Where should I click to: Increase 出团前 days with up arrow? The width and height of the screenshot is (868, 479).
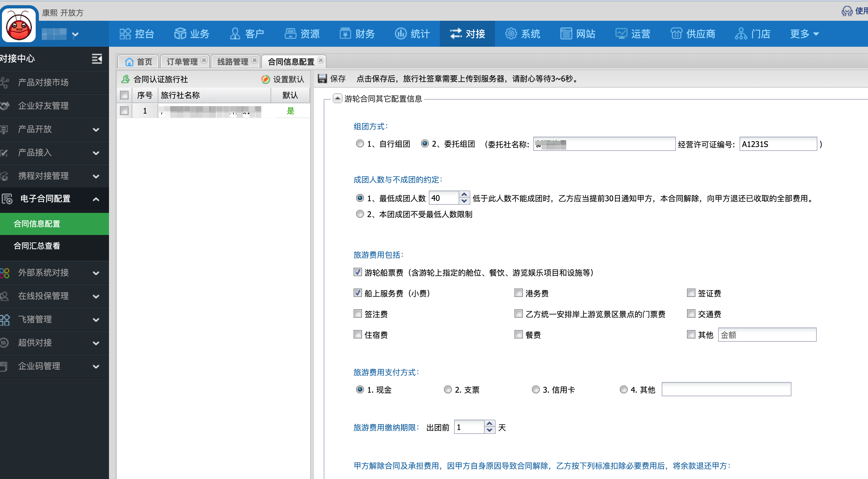tap(489, 424)
